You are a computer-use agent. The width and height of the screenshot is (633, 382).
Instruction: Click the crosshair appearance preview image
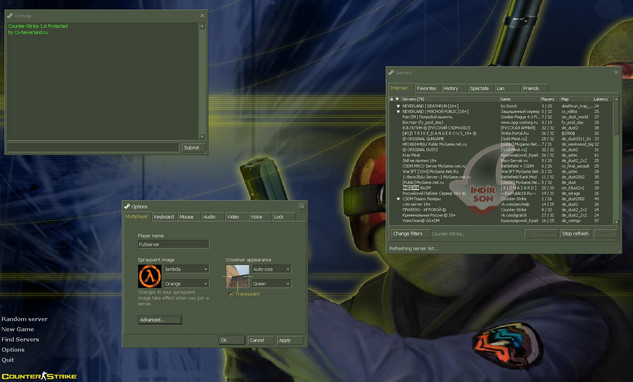(237, 276)
